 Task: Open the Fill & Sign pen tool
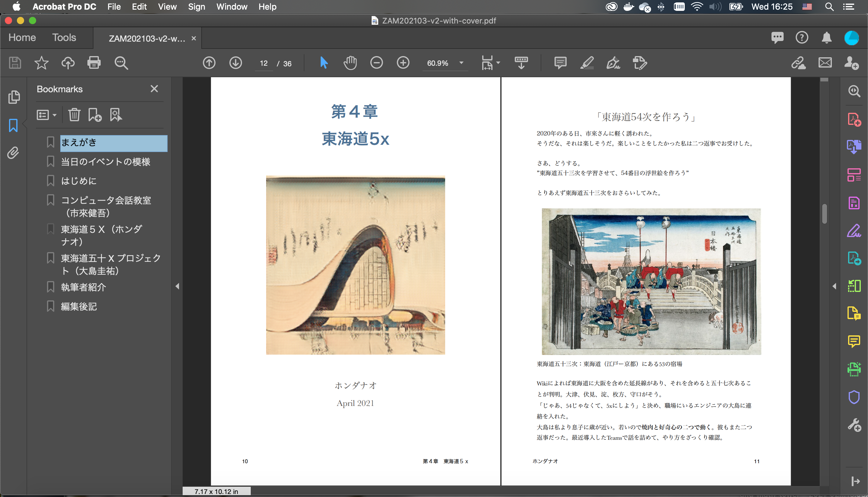(x=613, y=63)
